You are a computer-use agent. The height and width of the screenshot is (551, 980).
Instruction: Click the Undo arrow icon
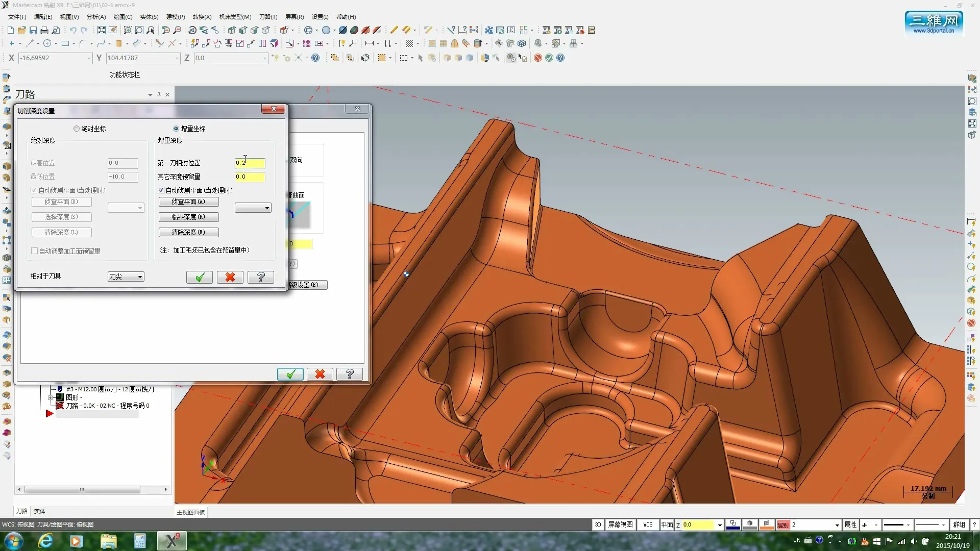tap(73, 30)
